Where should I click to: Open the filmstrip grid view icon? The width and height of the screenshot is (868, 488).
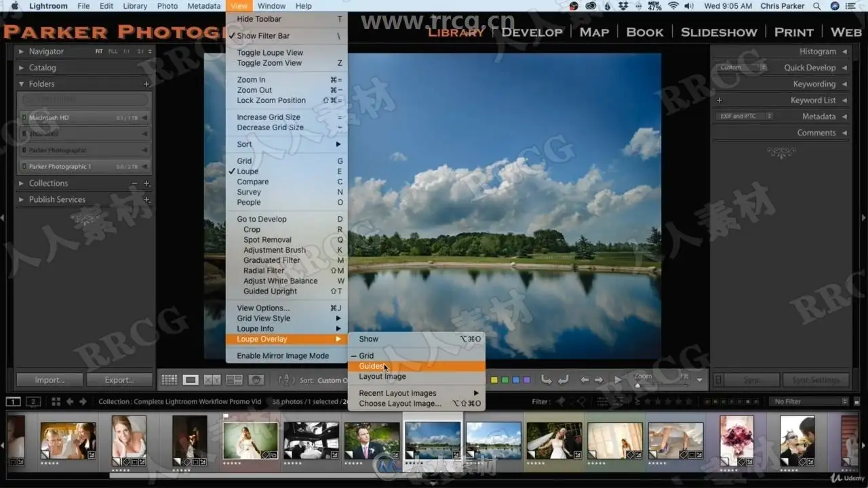(x=56, y=401)
